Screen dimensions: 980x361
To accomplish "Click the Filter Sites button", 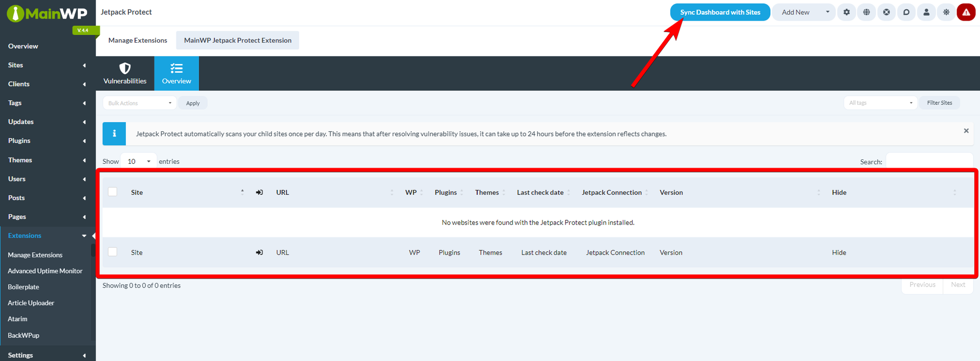I will pyautogui.click(x=939, y=103).
